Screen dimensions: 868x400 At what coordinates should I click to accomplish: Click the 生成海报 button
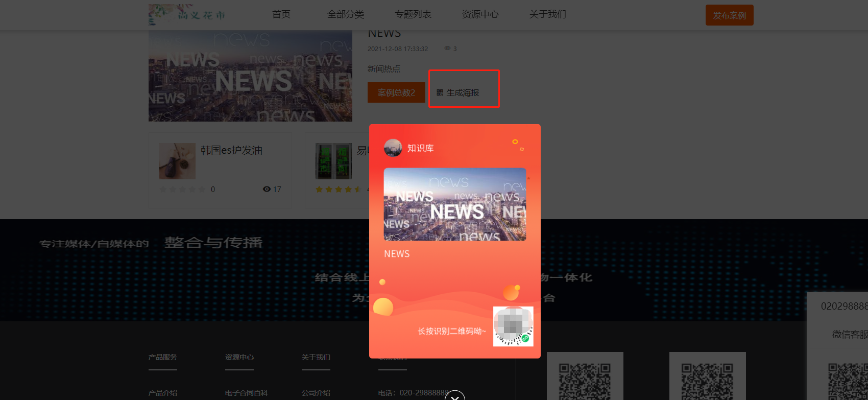point(458,92)
